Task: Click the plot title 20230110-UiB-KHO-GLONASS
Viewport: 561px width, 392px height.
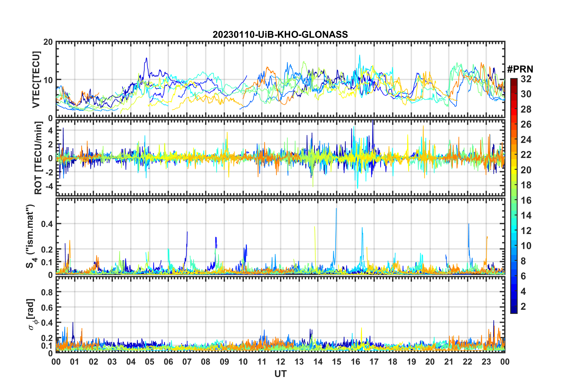Action: tap(280, 34)
